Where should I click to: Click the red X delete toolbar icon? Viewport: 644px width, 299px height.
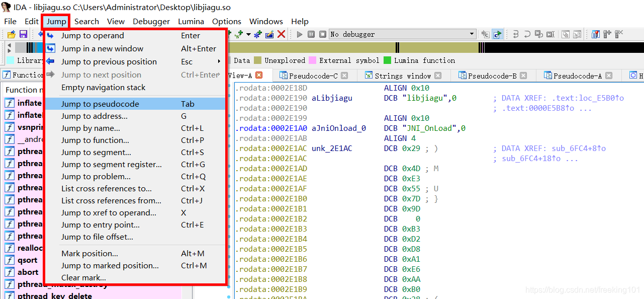click(281, 34)
